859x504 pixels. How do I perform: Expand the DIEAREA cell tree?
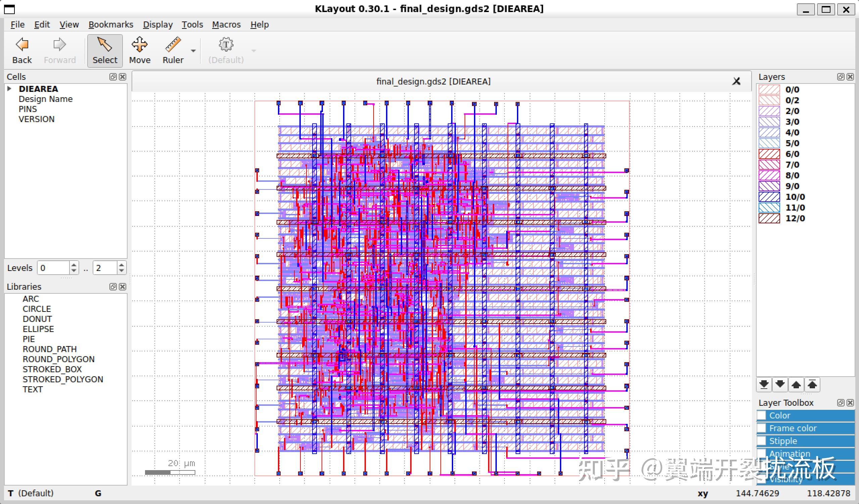[x=9, y=89]
